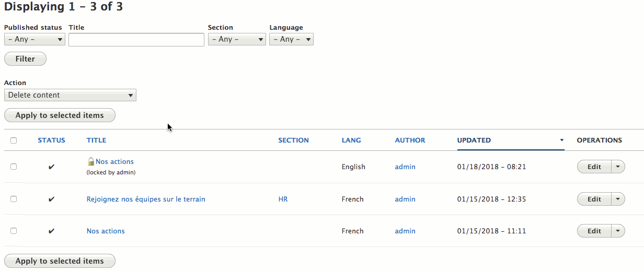Sort table by Title column
The height and width of the screenshot is (271, 644).
click(96, 140)
